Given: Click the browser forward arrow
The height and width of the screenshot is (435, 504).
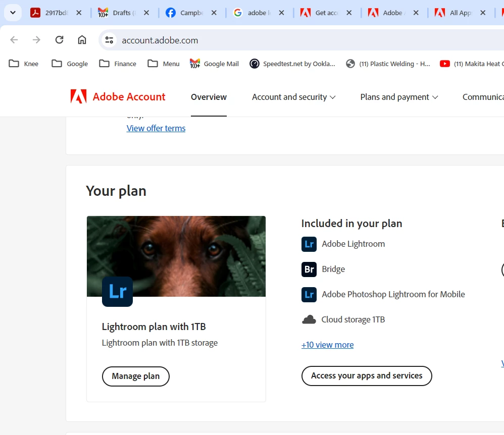Looking at the screenshot, I should click(36, 40).
